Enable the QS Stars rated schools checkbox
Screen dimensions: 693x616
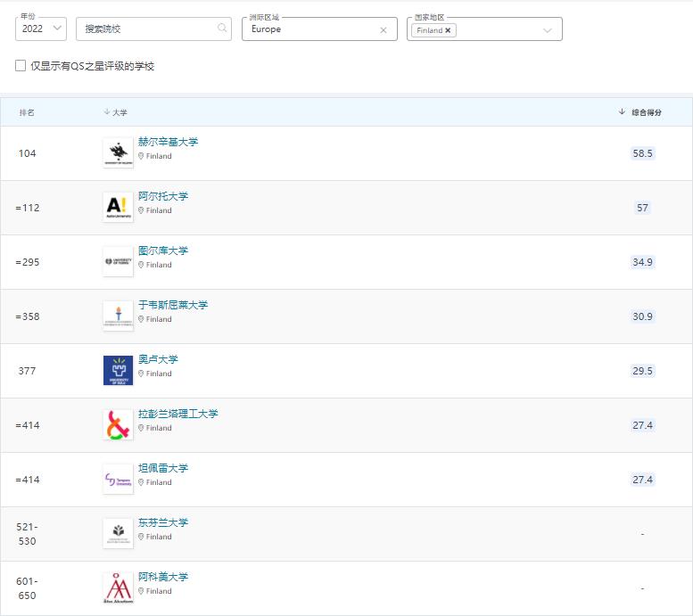click(x=21, y=66)
